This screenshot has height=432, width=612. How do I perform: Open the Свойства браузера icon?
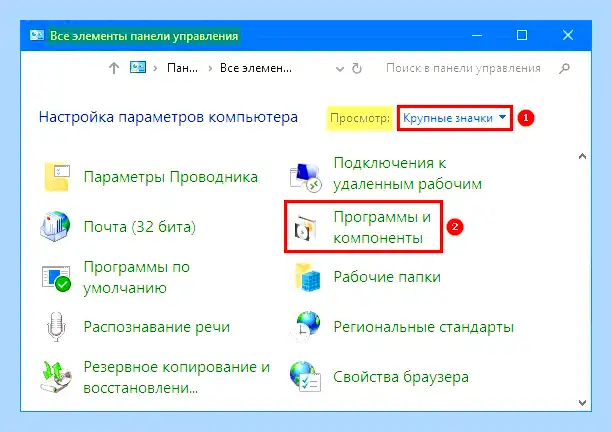click(x=305, y=377)
